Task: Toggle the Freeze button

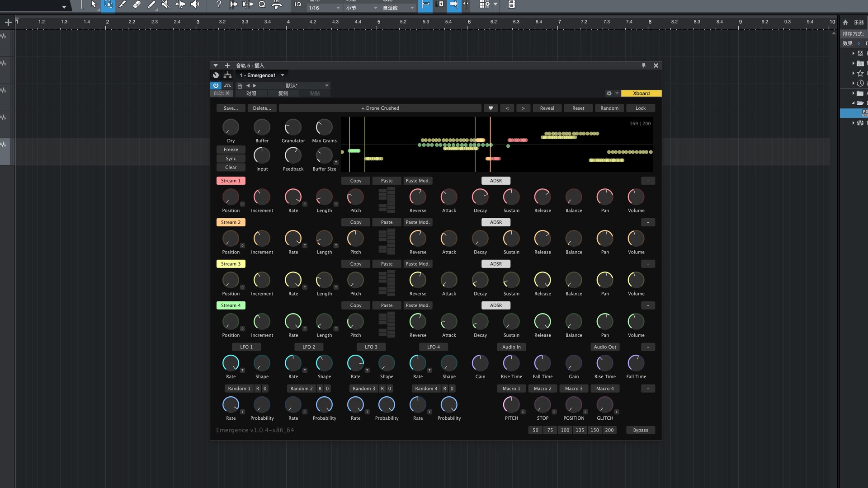Action: pyautogui.click(x=231, y=150)
